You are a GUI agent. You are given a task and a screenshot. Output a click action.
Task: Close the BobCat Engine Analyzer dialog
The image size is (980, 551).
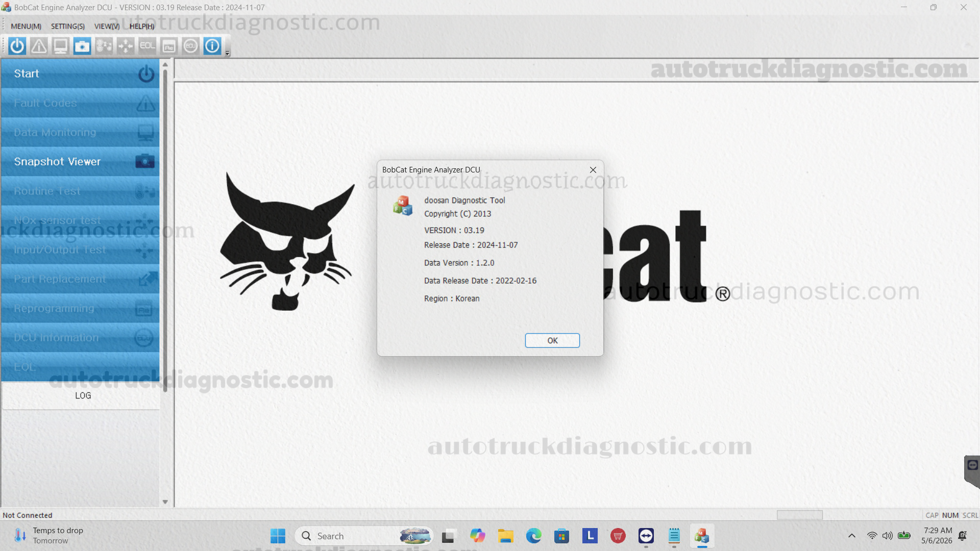(x=593, y=170)
